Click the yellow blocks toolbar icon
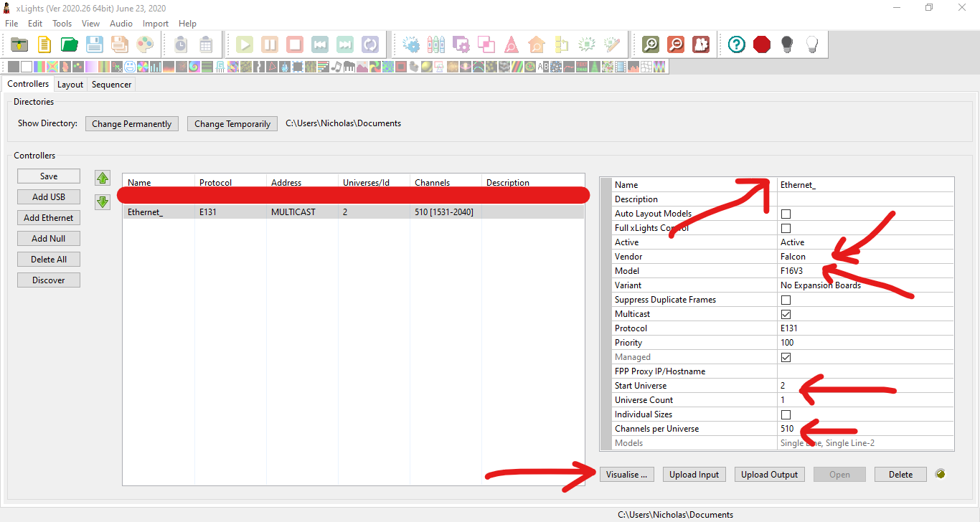Screen dimensions: 980x522 [x=562, y=44]
